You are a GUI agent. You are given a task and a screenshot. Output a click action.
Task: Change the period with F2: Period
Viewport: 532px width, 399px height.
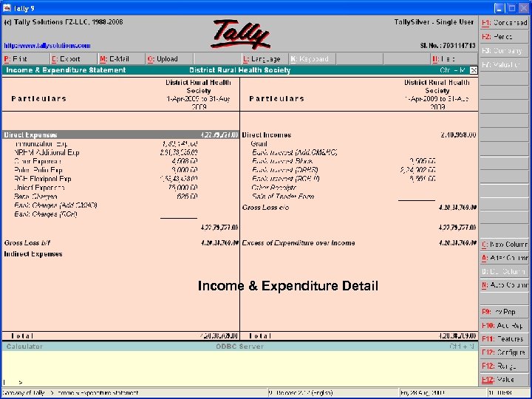click(x=505, y=37)
